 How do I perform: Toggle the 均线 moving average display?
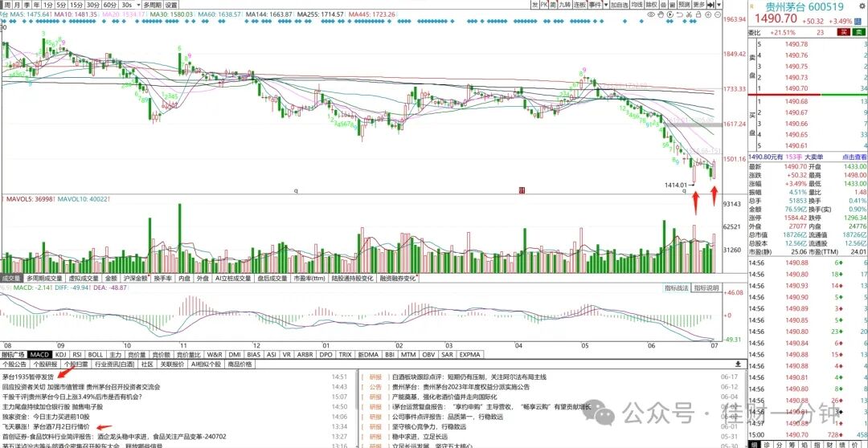pos(637,5)
